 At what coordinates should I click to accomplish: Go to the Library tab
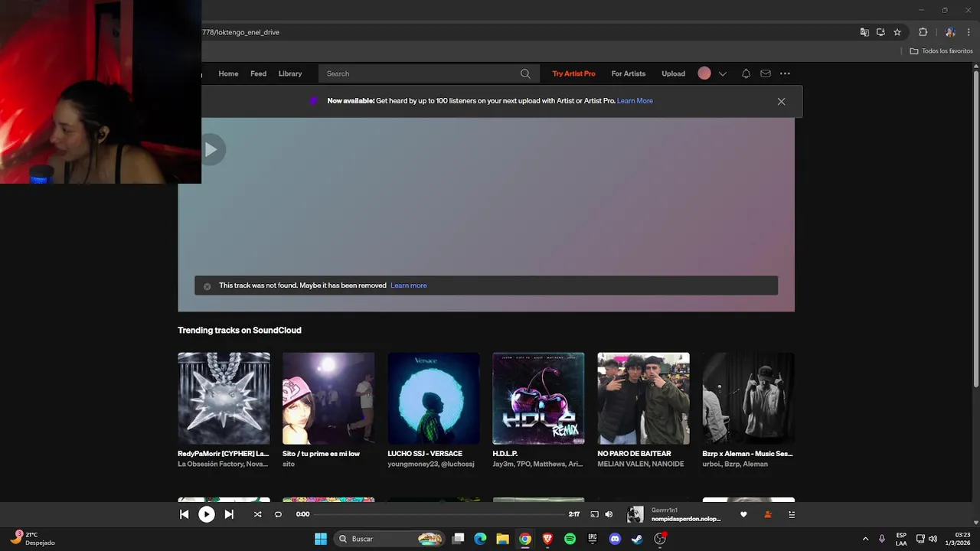[290, 73]
